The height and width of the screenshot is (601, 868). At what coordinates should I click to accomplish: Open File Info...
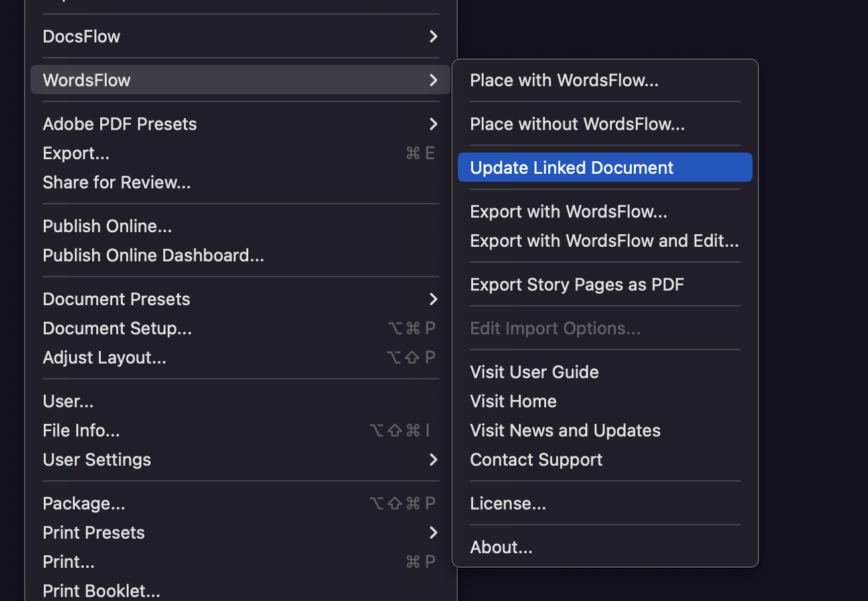[240, 431]
